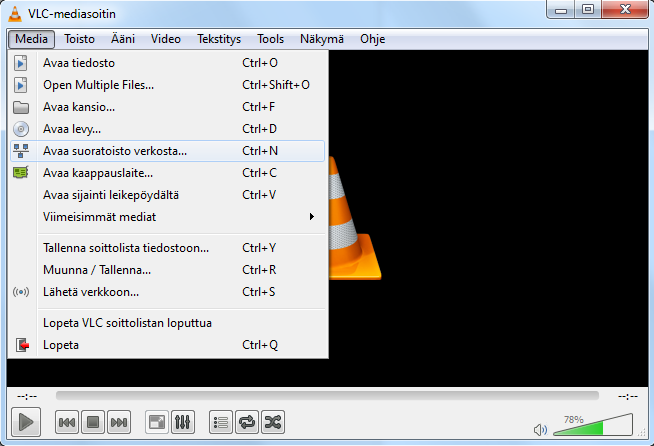The height and width of the screenshot is (446, 654).
Task: Click the speaker mute icon
Action: (541, 429)
